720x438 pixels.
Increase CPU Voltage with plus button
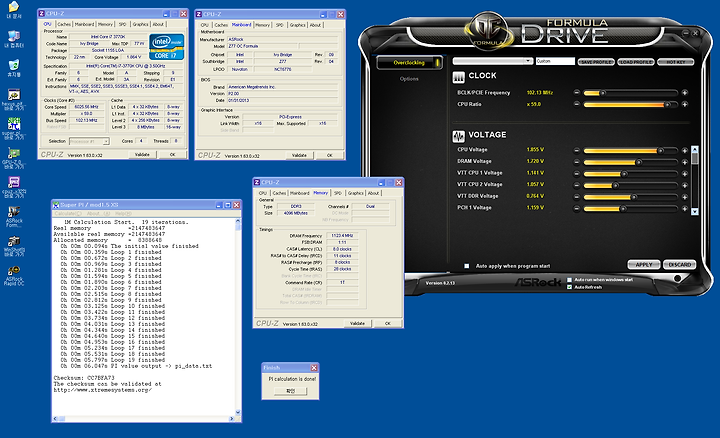coord(685,151)
